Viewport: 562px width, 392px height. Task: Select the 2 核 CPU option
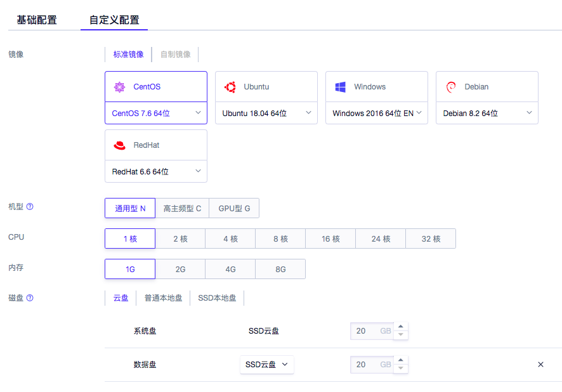(180, 239)
